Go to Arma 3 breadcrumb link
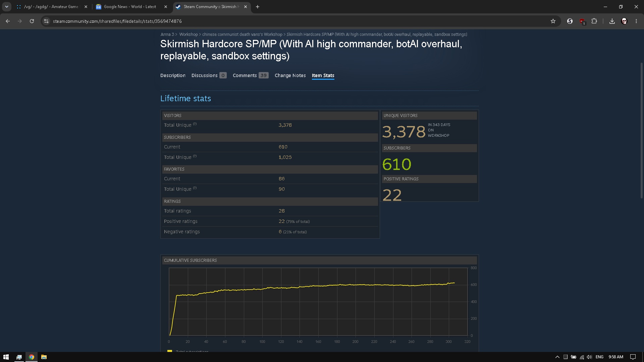 click(x=167, y=35)
